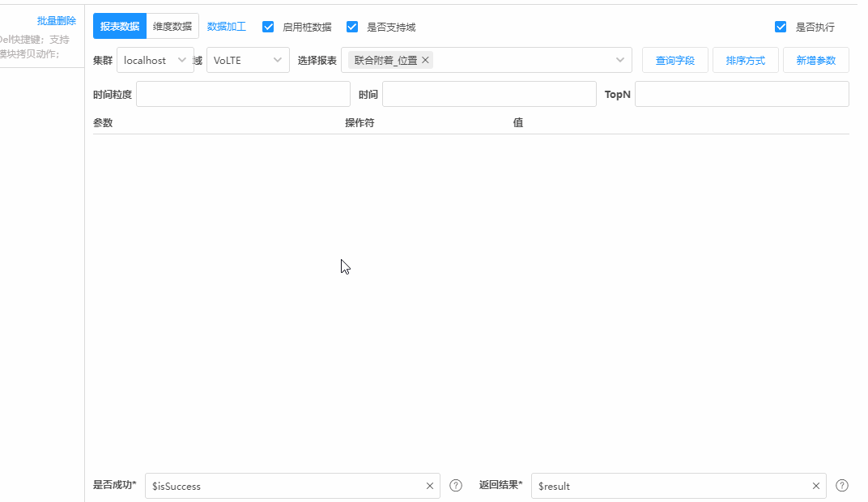Switch to the 报表数据 tab

[x=120, y=26]
